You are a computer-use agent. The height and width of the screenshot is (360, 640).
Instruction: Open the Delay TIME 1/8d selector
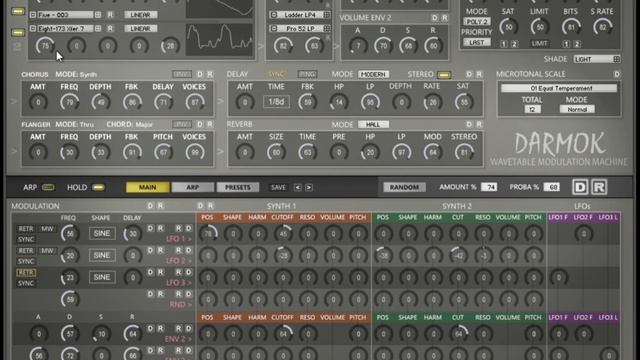point(276,102)
